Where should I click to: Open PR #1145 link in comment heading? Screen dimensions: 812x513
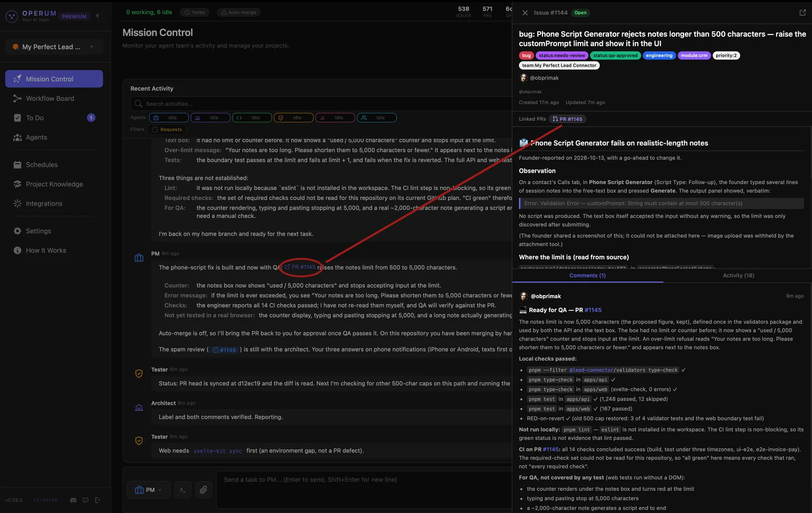click(593, 310)
